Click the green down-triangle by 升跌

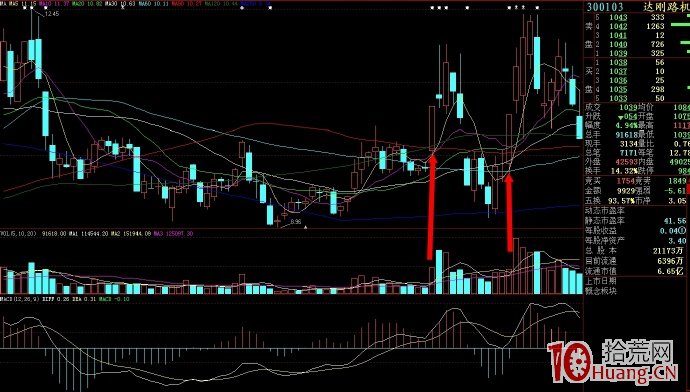coord(620,117)
